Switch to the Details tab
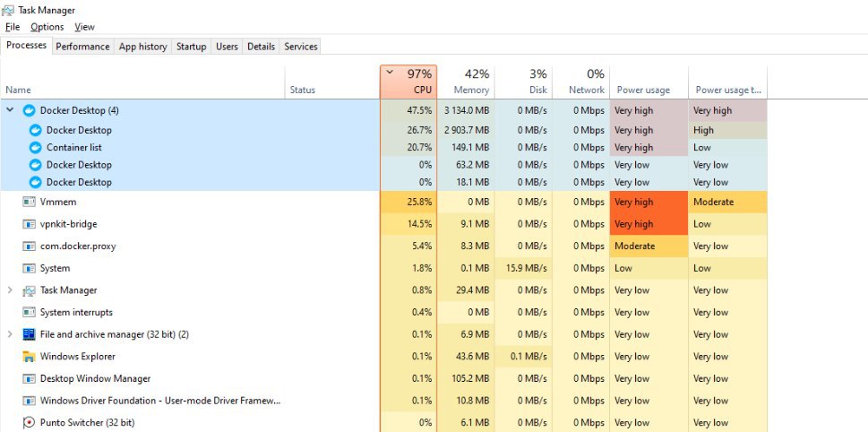Screen dimensions: 868x432 coord(262,47)
